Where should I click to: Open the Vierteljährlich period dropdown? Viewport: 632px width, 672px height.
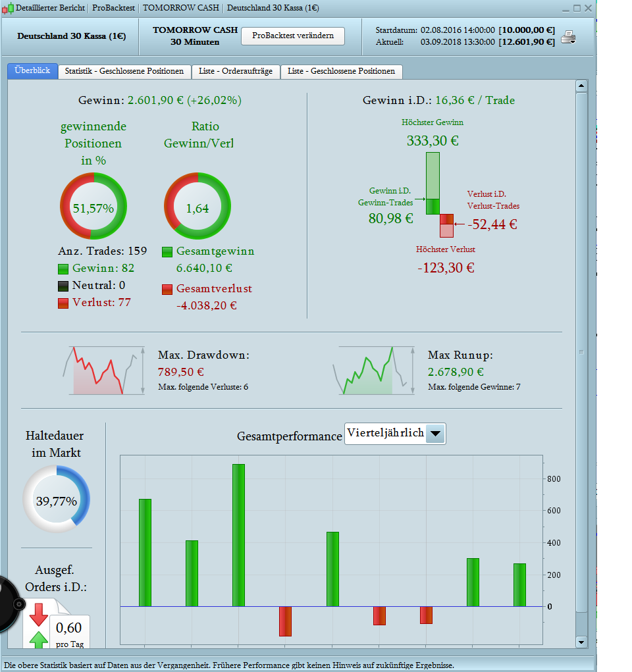tap(395, 434)
